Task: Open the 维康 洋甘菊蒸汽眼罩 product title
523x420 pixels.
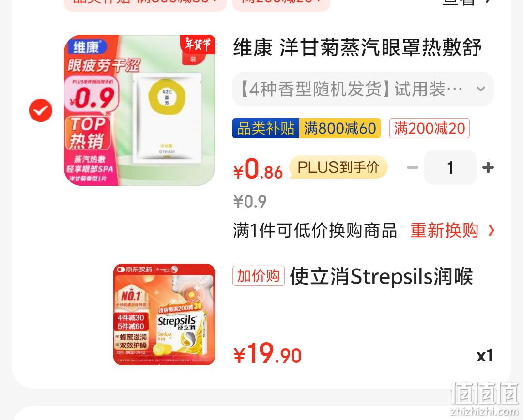Action: pyautogui.click(x=357, y=47)
